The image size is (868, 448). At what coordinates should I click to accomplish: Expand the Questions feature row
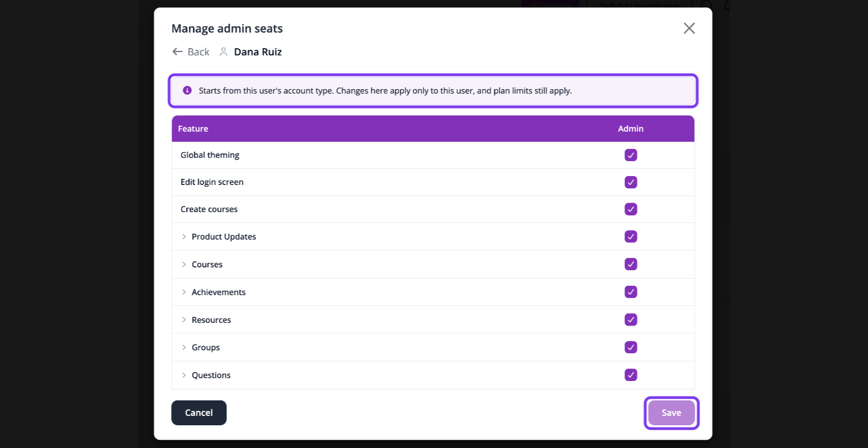[x=184, y=375]
